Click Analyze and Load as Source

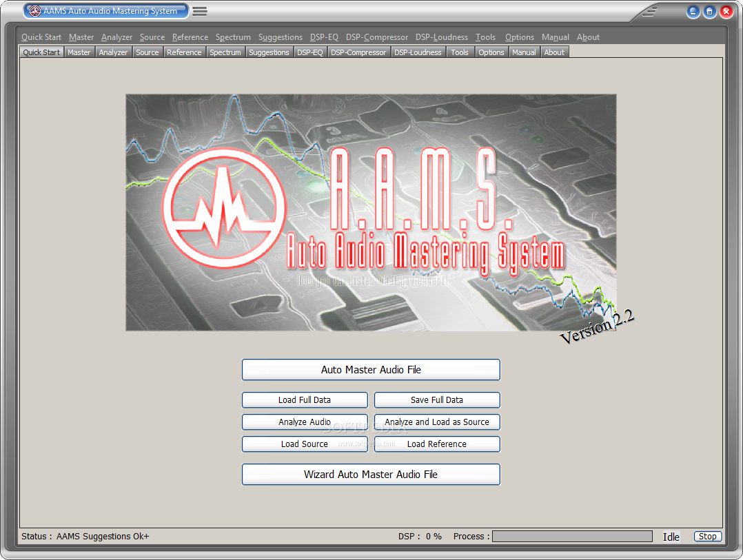click(436, 422)
